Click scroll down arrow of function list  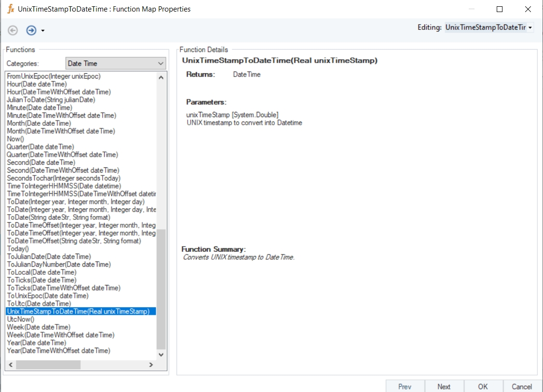click(161, 354)
